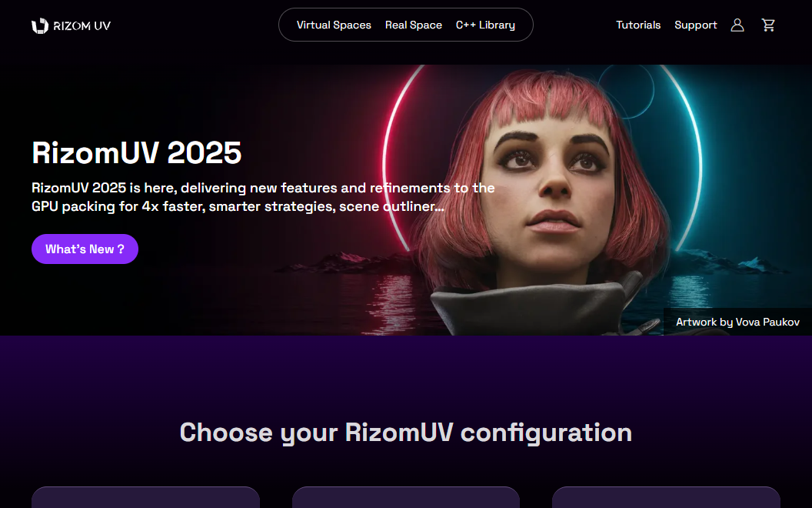Select the right configuration card

(x=666, y=497)
